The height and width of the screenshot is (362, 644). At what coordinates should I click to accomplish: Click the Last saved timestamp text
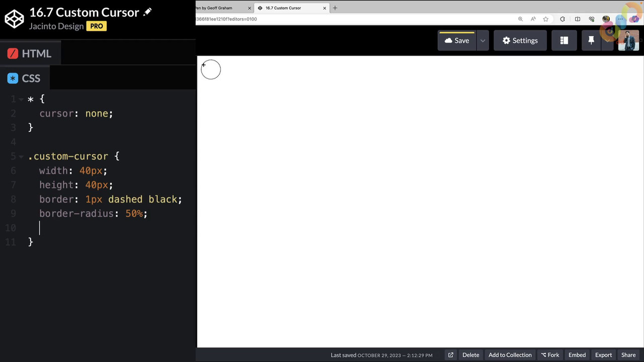coord(381,355)
